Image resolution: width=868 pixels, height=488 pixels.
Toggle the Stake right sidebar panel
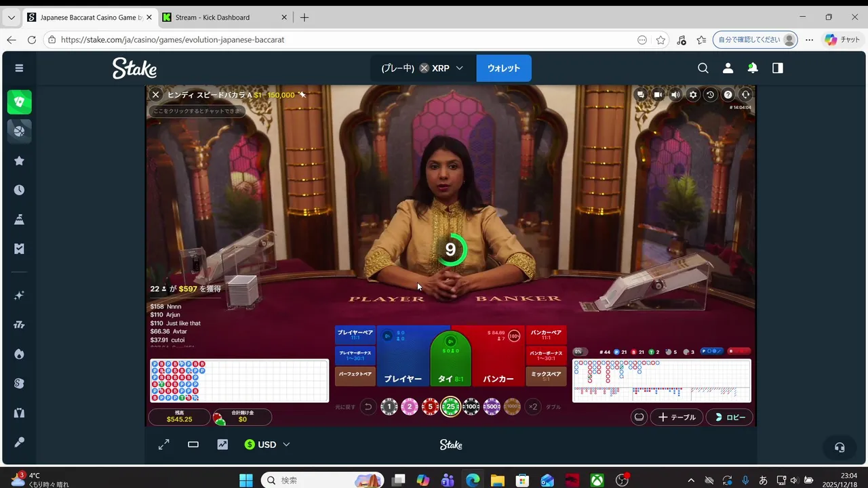point(778,68)
